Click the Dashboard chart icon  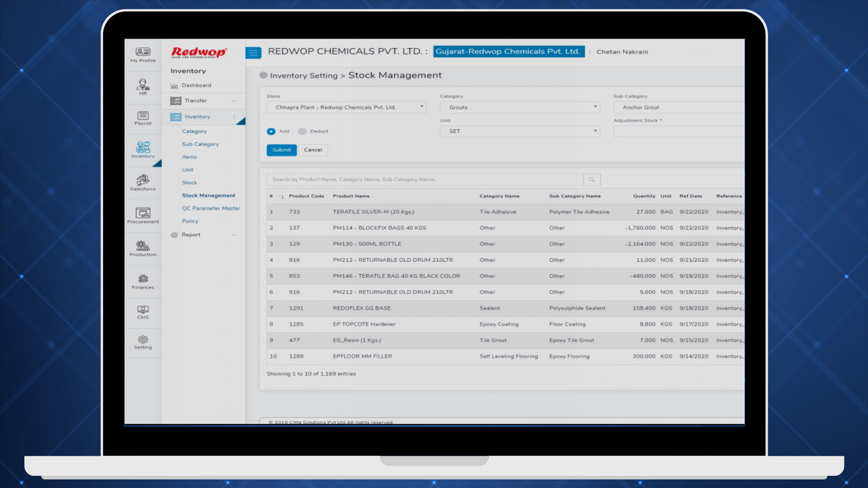click(174, 85)
